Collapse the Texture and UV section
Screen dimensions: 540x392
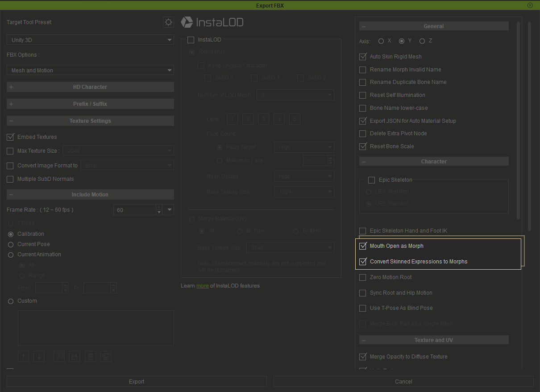click(x=434, y=340)
